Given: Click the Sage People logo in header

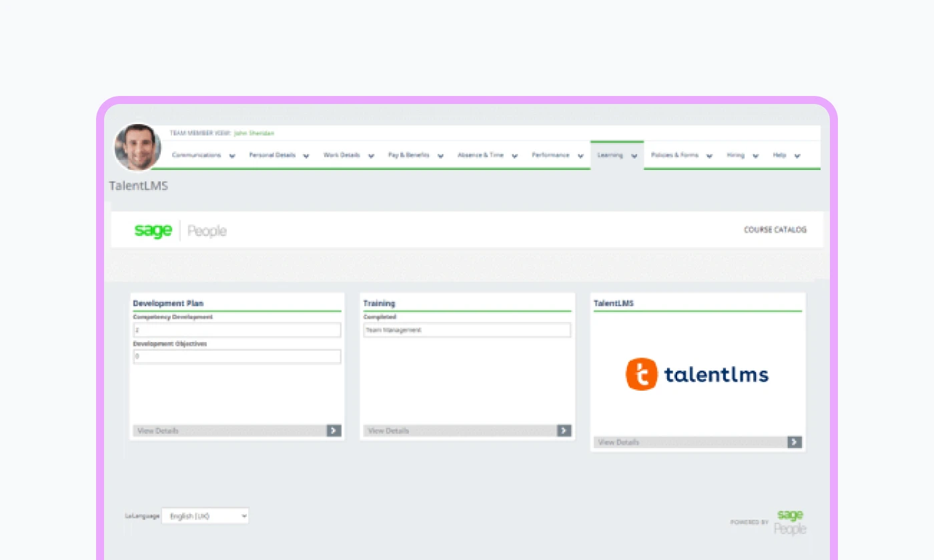Looking at the screenshot, I should click(x=180, y=231).
